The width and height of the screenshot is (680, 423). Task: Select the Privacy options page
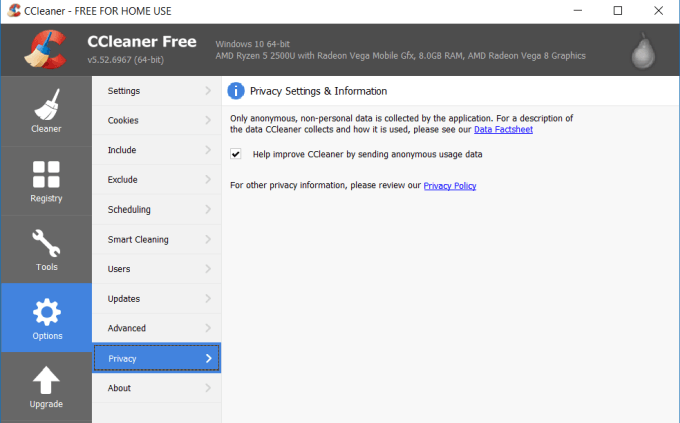pos(157,358)
